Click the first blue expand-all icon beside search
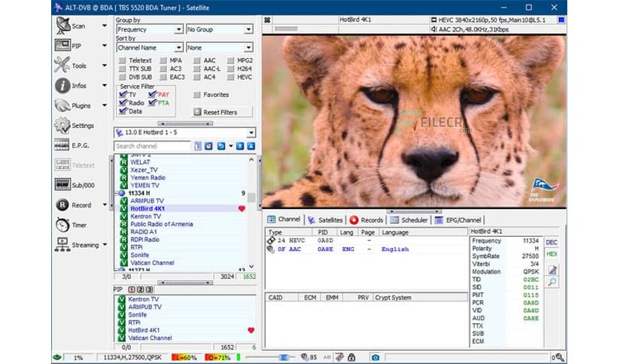Screen dimensions: 629x364 coord(239,146)
